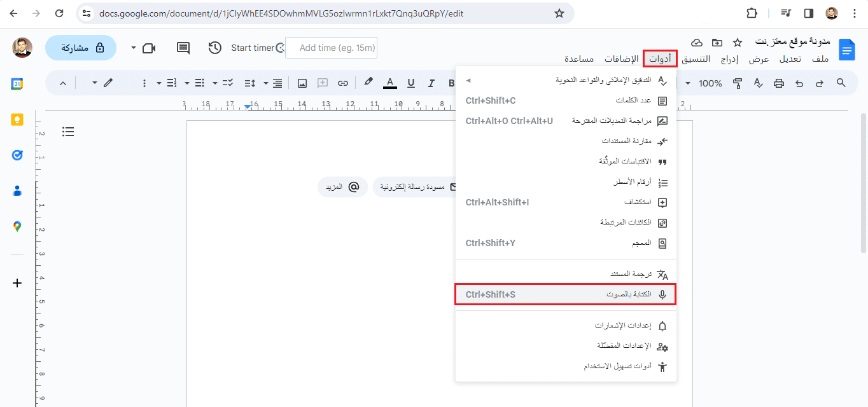Show the document outline icon
Screen dimensions: 868x407
pos(68,132)
